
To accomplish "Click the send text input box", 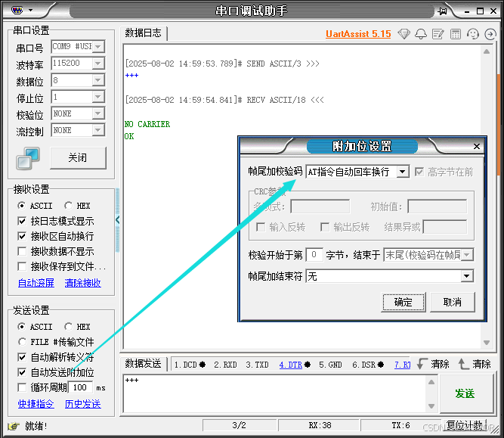I will pos(275,394).
